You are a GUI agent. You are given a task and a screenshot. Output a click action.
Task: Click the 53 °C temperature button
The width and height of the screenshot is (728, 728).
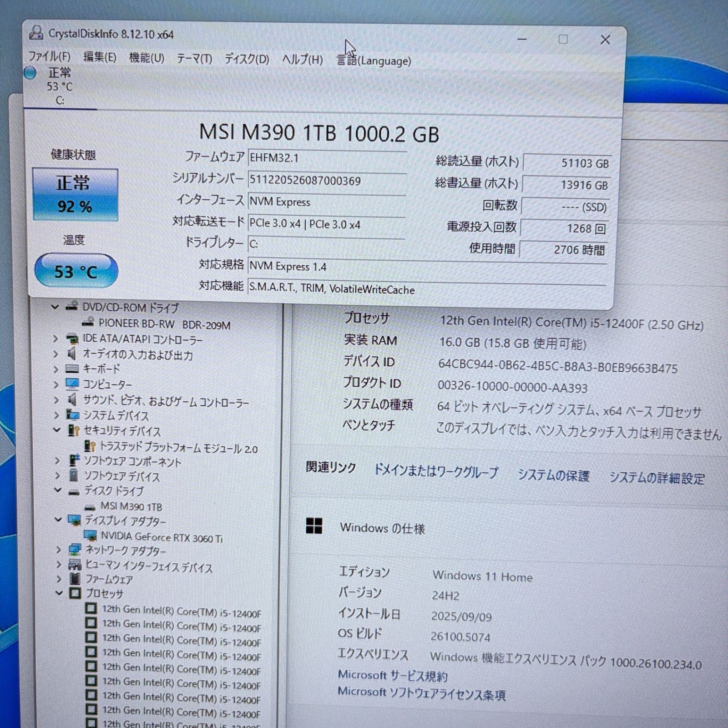[x=76, y=271]
